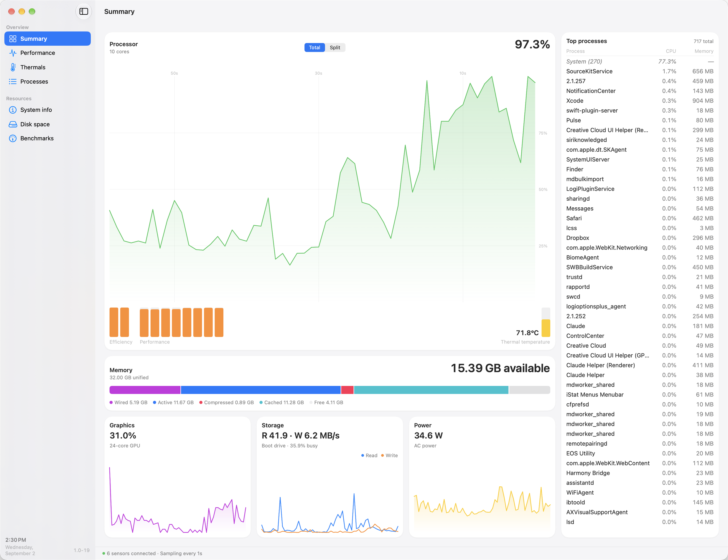Click the 1.0-19 version label

(82, 550)
